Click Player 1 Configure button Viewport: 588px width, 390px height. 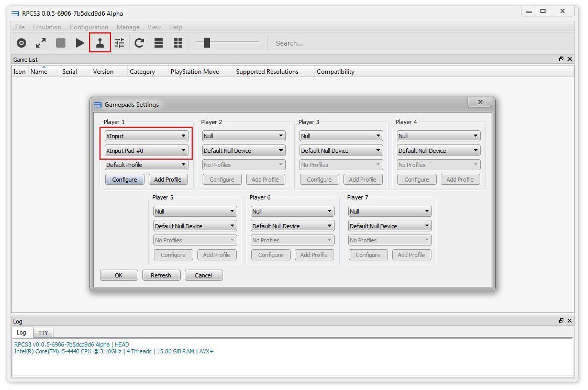click(125, 180)
